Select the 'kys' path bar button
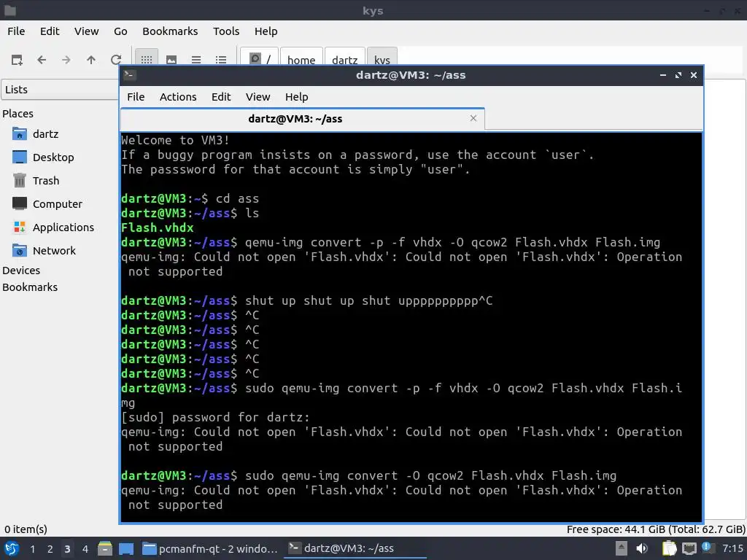The height and width of the screenshot is (560, 747). pyautogui.click(x=382, y=58)
